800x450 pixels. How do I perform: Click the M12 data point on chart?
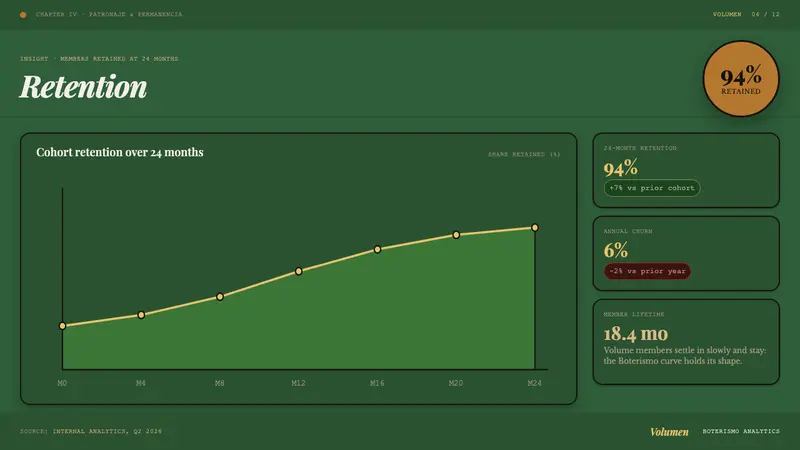pyautogui.click(x=298, y=271)
